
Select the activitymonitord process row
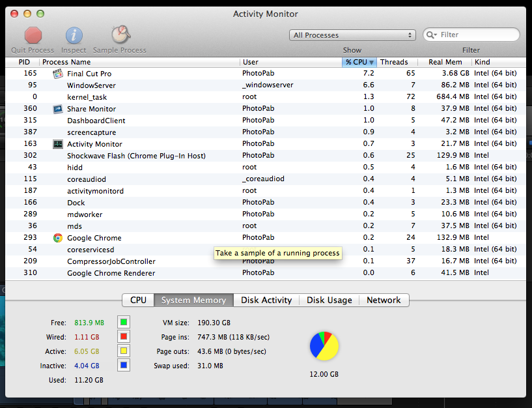point(266,190)
